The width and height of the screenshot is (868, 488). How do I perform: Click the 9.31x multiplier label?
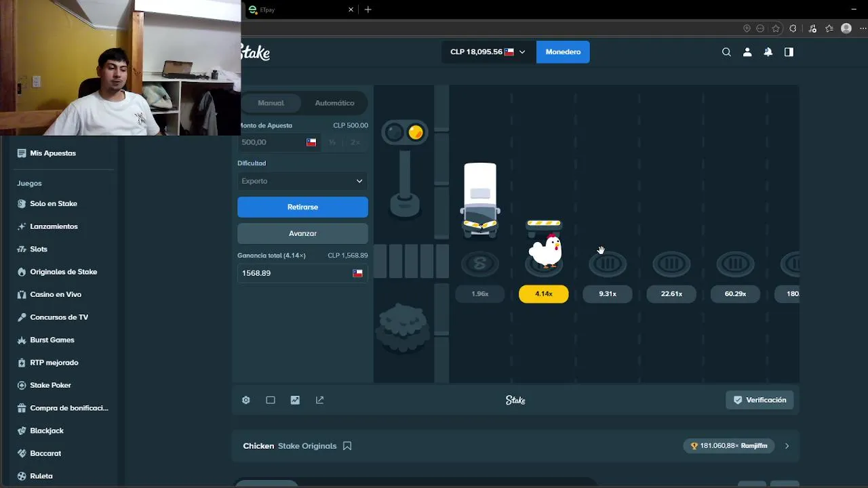pos(608,293)
